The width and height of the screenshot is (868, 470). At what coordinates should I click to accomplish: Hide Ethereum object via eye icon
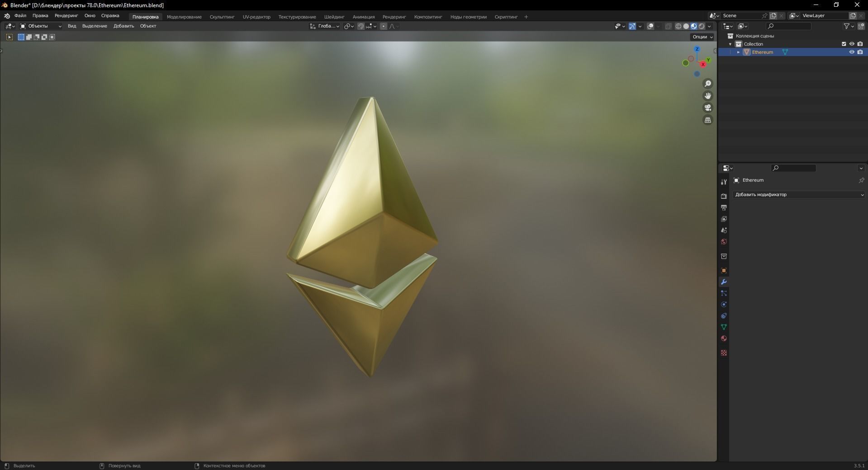852,52
